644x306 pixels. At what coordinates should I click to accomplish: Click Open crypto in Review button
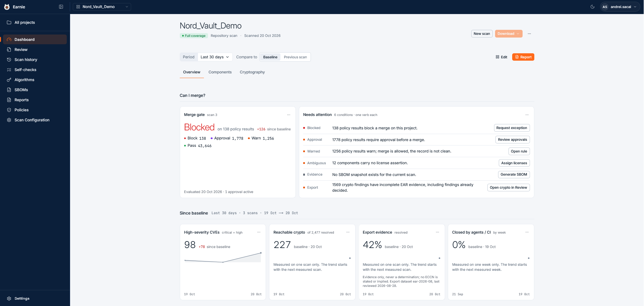click(x=508, y=187)
